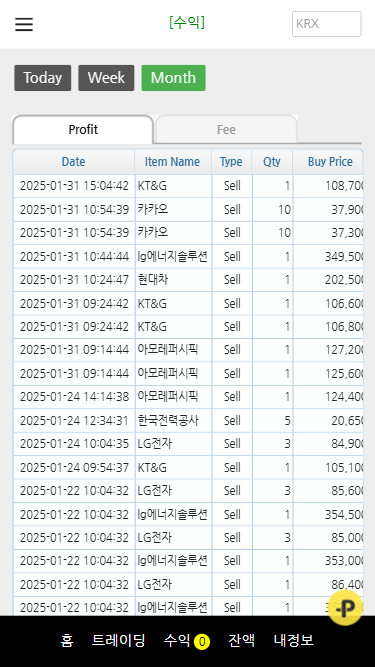Open 잔액 in bottom navigation
Viewport: 375px width, 667px height.
[x=241, y=640]
